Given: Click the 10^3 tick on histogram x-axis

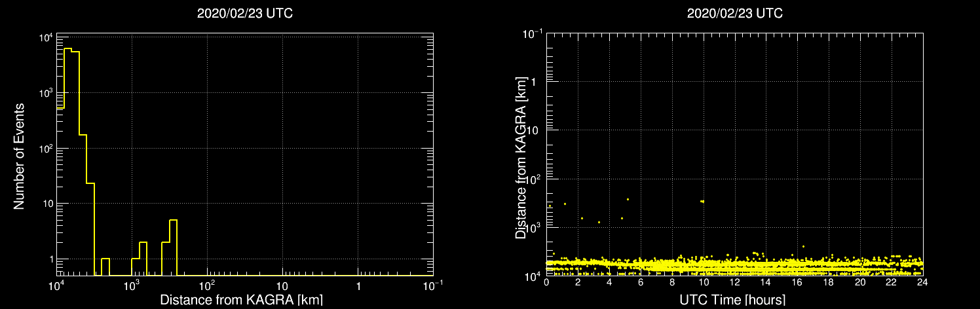Looking at the screenshot, I should pos(132,285).
